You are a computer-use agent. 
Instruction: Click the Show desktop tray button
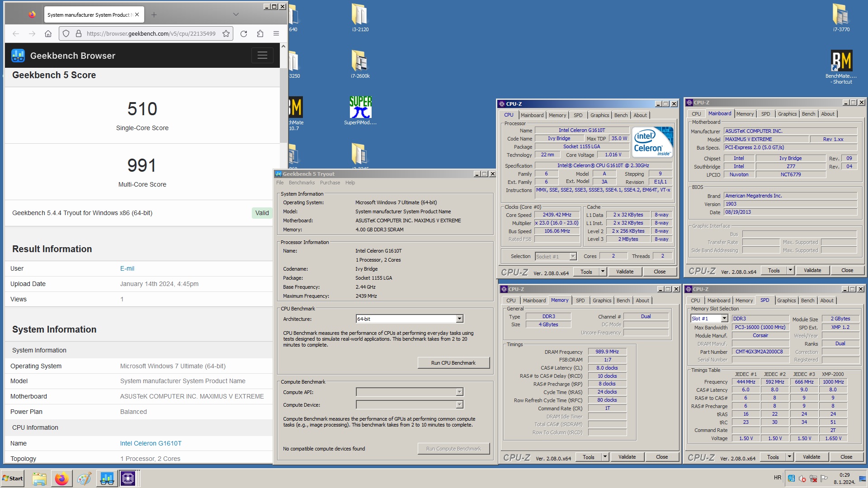point(863,479)
